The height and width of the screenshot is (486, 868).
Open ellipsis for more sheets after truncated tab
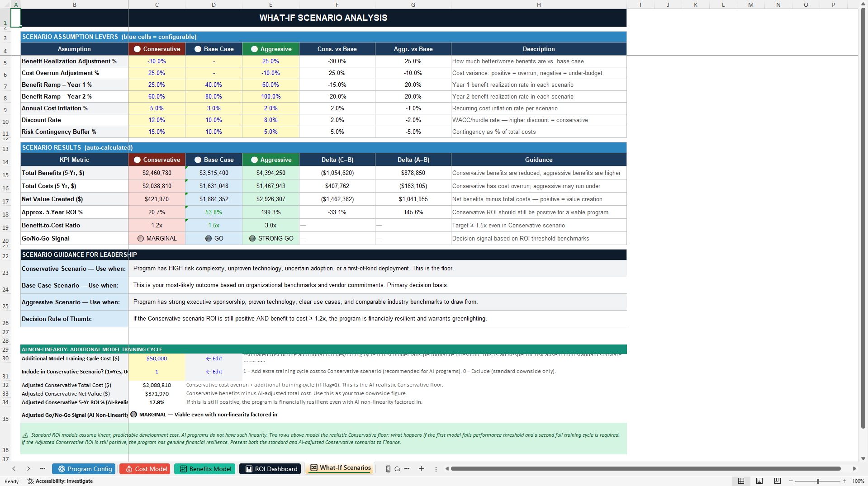tap(407, 469)
